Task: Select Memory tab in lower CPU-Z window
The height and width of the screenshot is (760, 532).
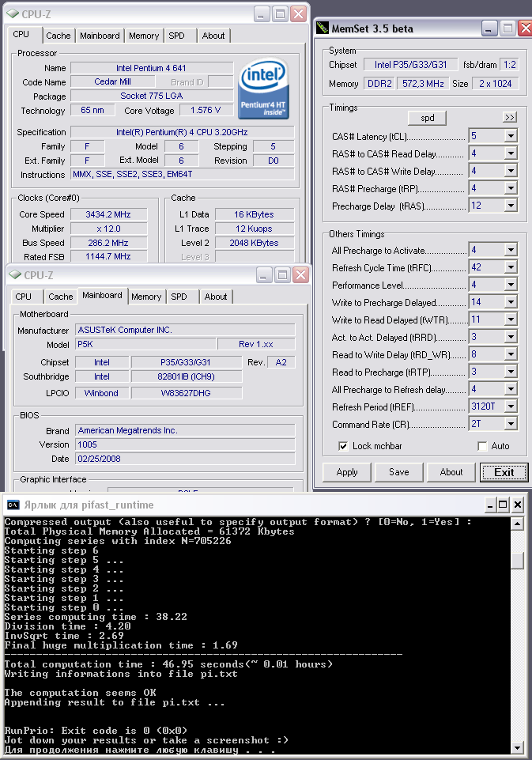Action: [146, 297]
